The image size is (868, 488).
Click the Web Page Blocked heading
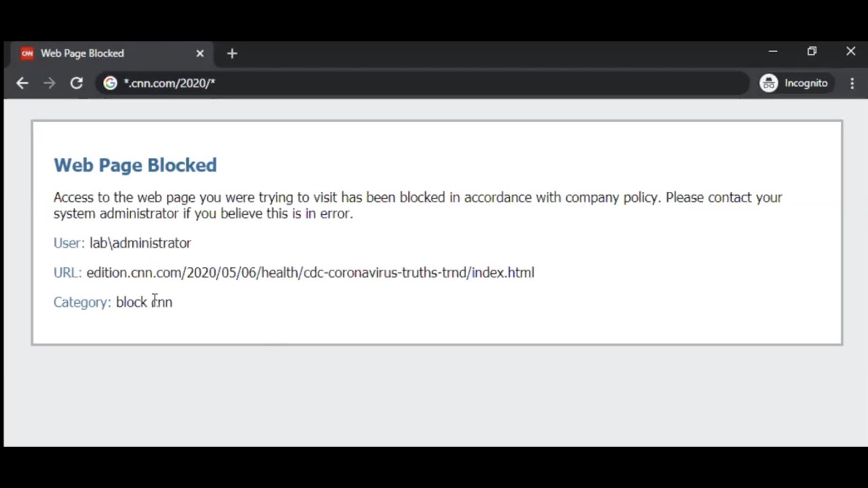135,165
